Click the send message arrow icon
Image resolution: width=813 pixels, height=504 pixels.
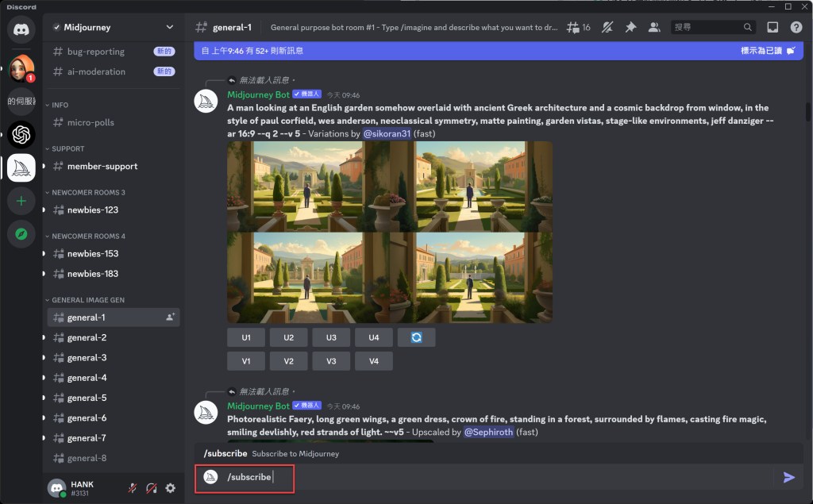coord(788,477)
